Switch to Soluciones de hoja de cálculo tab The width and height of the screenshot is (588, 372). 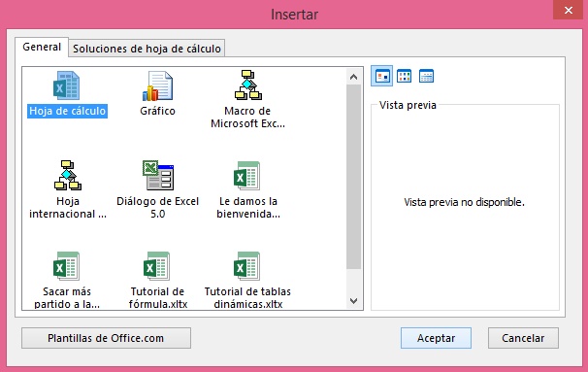click(147, 49)
